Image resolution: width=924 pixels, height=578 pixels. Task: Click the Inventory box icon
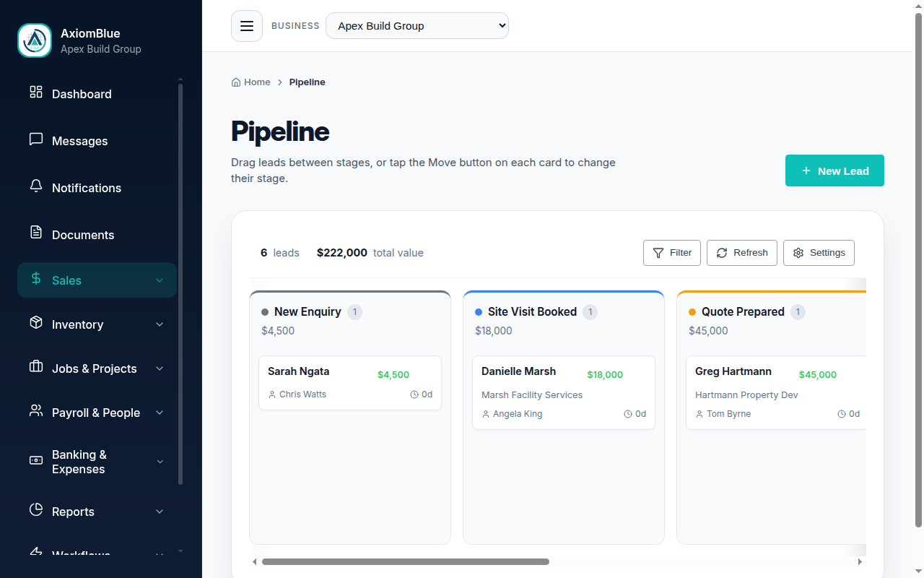[36, 323]
